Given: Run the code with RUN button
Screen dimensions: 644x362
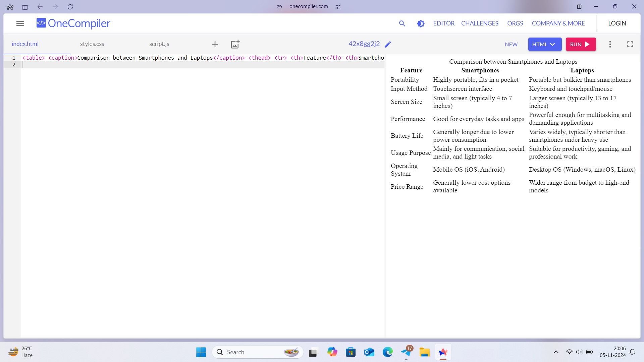Looking at the screenshot, I should pos(581,44).
